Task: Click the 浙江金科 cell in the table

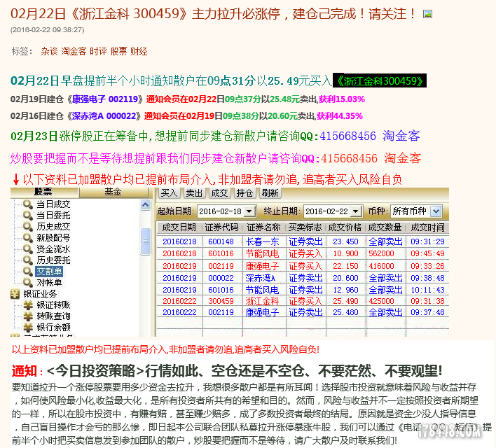Action: coord(263,301)
